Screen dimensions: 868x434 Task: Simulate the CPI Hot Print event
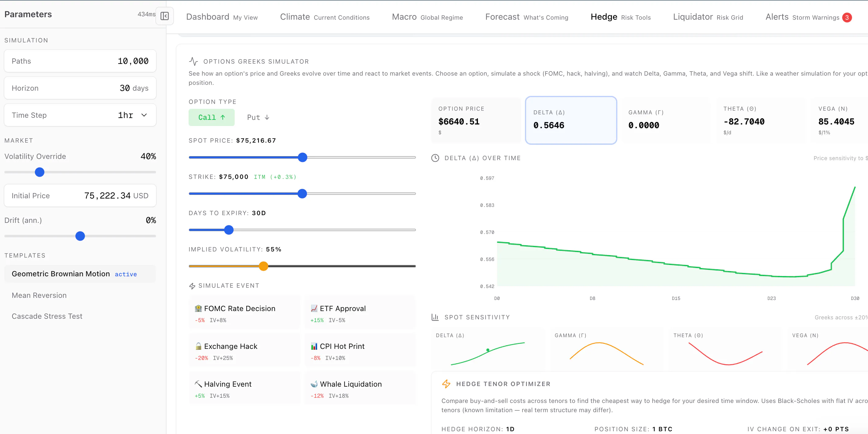point(360,350)
